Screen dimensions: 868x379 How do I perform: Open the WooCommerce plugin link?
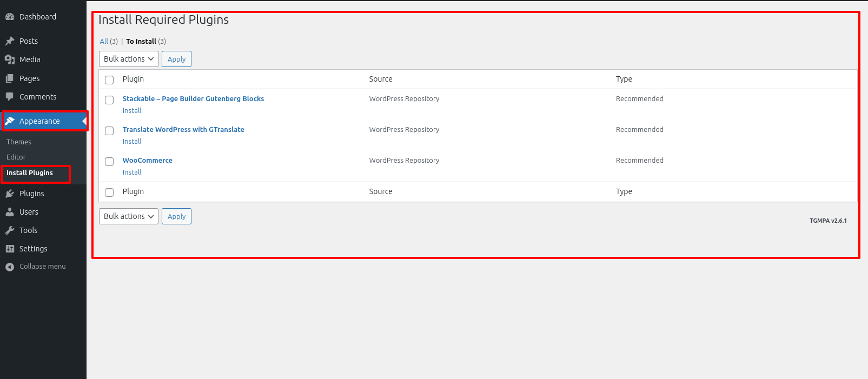[x=148, y=161]
